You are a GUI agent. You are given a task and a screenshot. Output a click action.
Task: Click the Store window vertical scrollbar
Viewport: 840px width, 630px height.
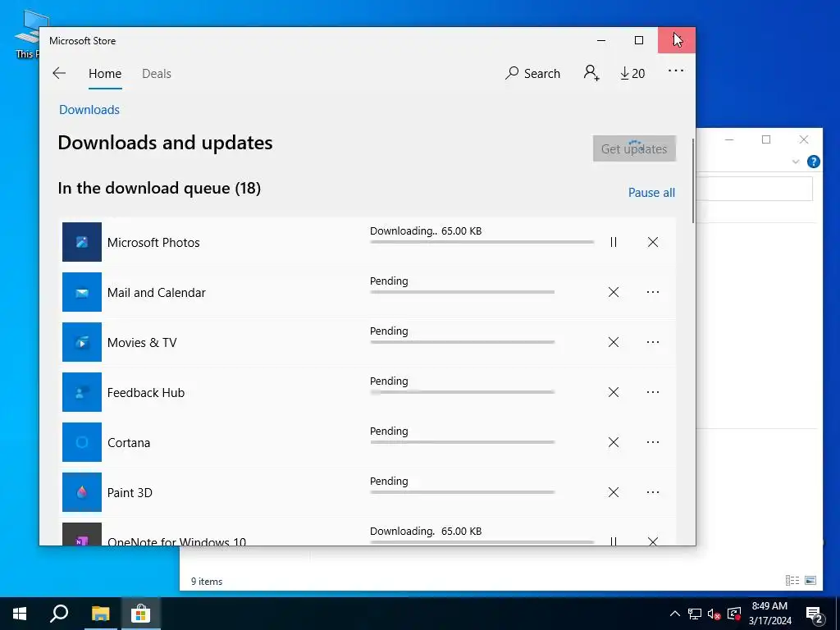pos(693,181)
